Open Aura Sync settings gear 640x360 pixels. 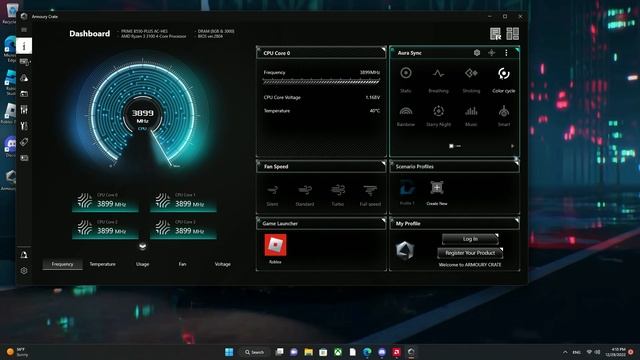[477, 53]
